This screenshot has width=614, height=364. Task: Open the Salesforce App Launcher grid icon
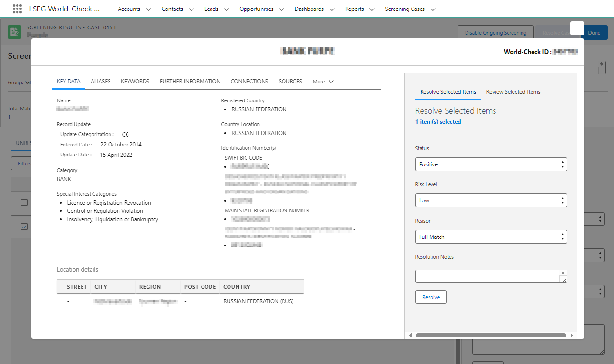(x=17, y=9)
